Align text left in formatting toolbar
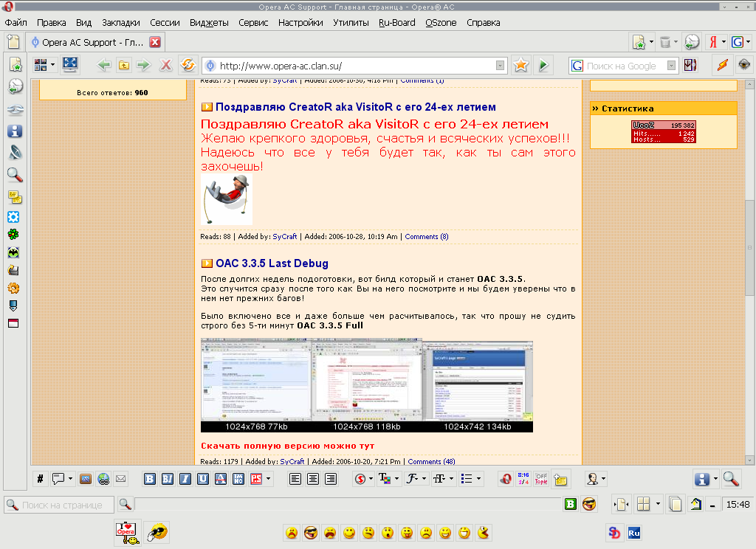756x549 pixels. 295,479
